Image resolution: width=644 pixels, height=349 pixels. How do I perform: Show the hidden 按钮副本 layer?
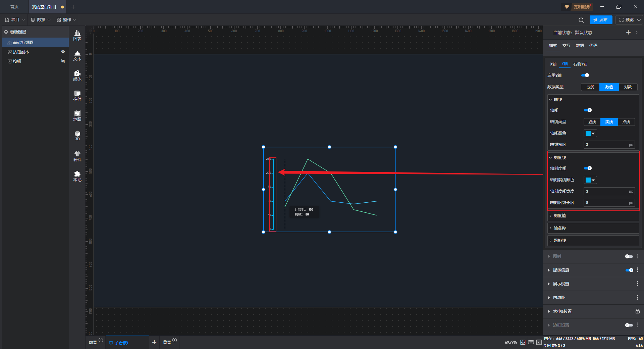click(63, 52)
